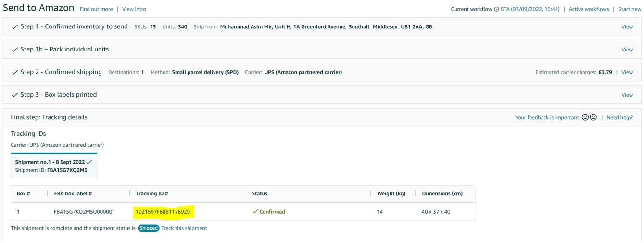Open the Active workflows link
The image size is (644, 243).
pos(589,9)
